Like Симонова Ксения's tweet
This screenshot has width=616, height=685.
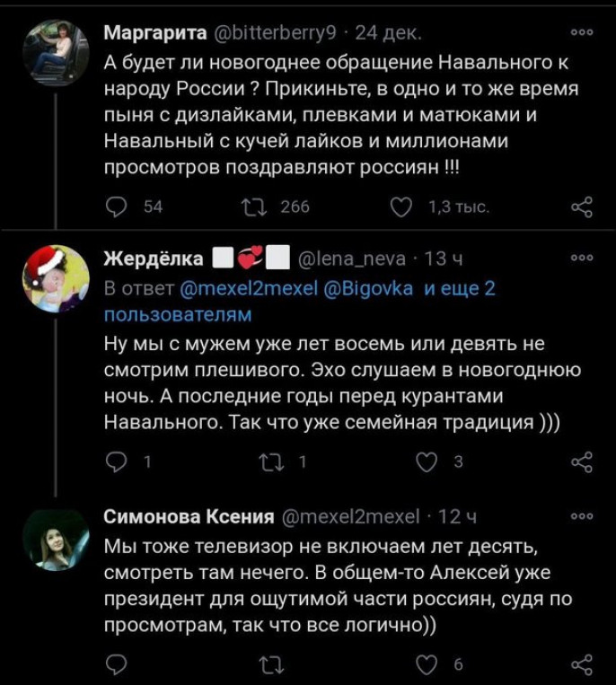coord(427,664)
